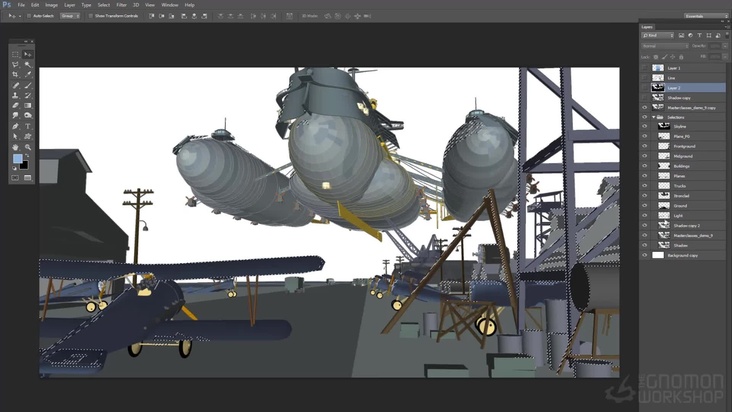Open the layer filter Kind dropdown
This screenshot has width=732, height=412.
point(658,35)
